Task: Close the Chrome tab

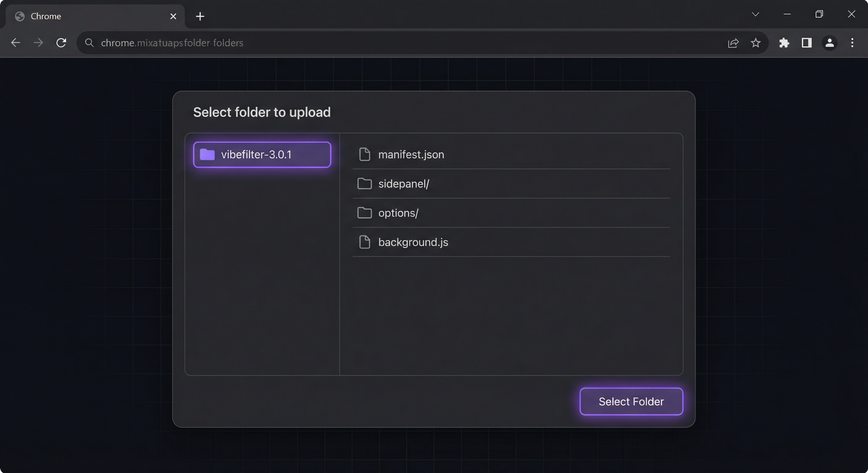Action: point(173,16)
